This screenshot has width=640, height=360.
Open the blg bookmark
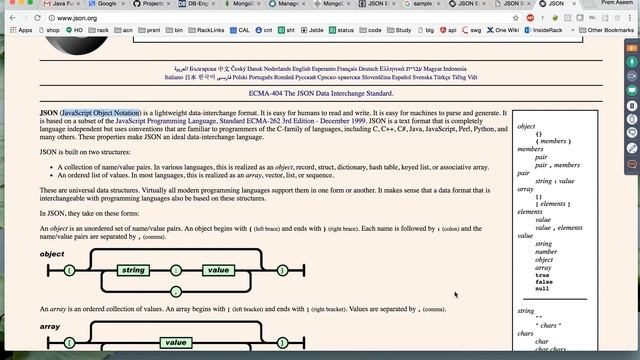coord(425,30)
